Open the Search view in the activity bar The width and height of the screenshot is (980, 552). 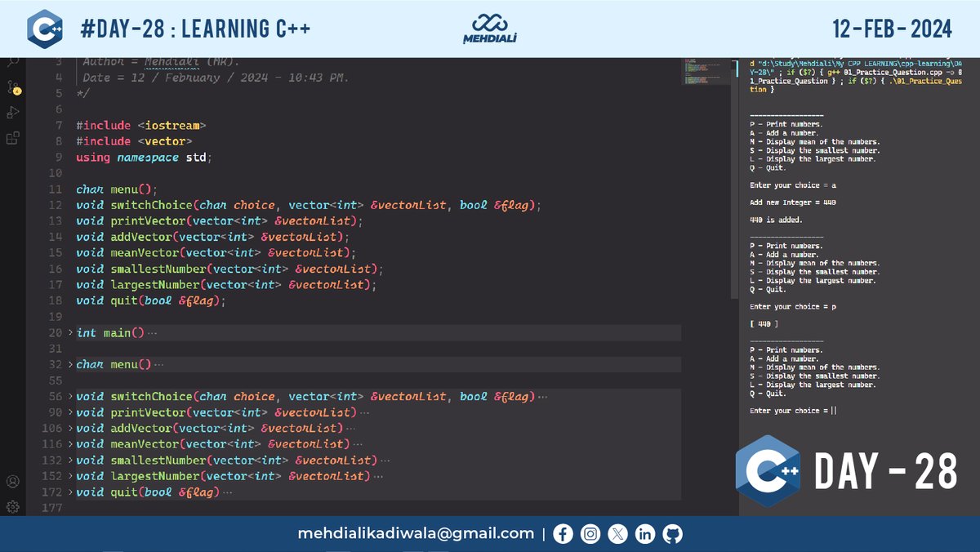13,63
